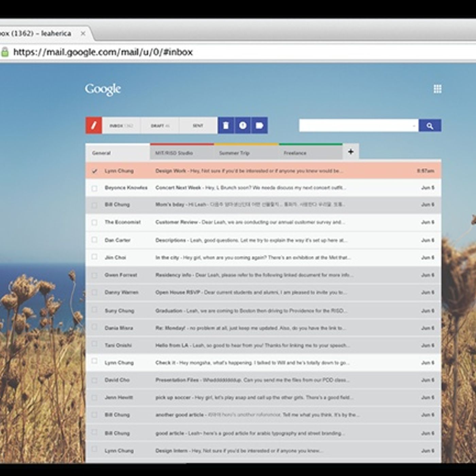The width and height of the screenshot is (476, 476).
Task: Select the Suny Chung email checkbox
Action: [x=95, y=310]
